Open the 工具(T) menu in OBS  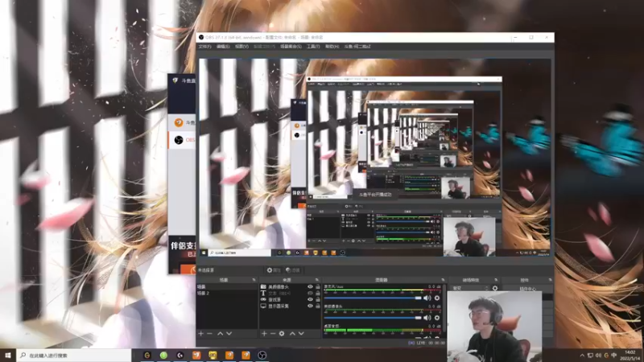(313, 47)
